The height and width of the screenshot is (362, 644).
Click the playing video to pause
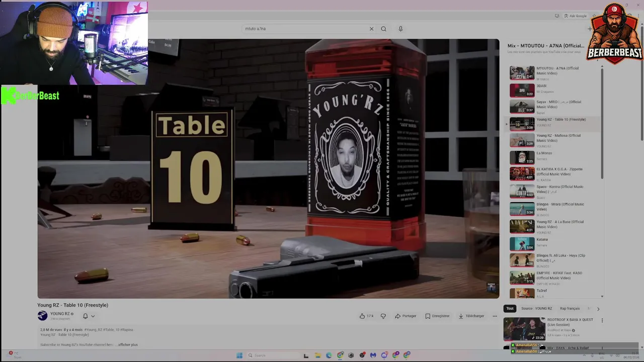tap(268, 168)
